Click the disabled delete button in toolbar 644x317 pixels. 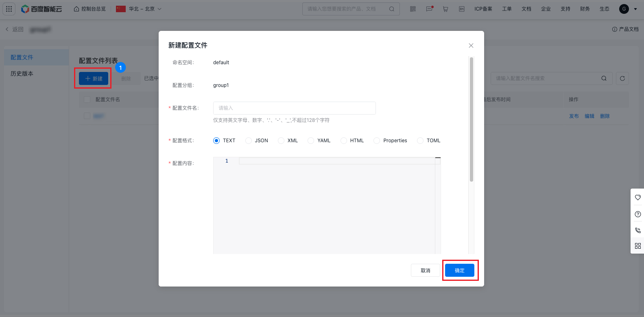click(126, 78)
